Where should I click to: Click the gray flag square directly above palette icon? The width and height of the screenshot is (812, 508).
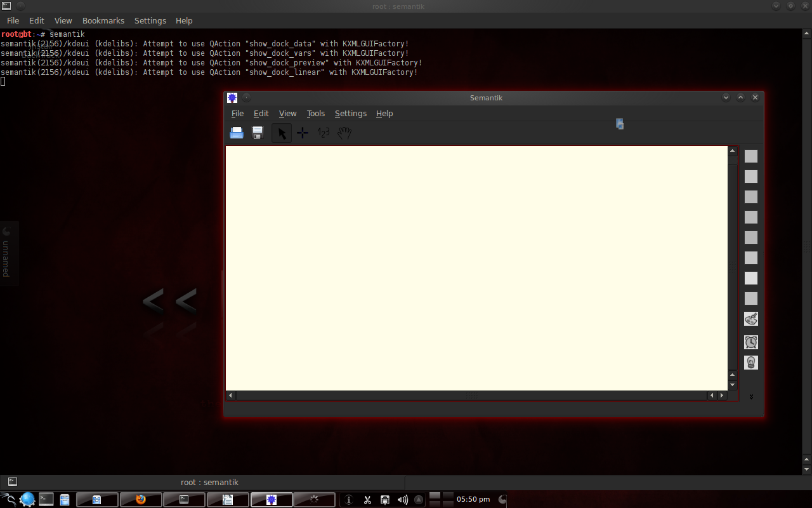point(751,298)
